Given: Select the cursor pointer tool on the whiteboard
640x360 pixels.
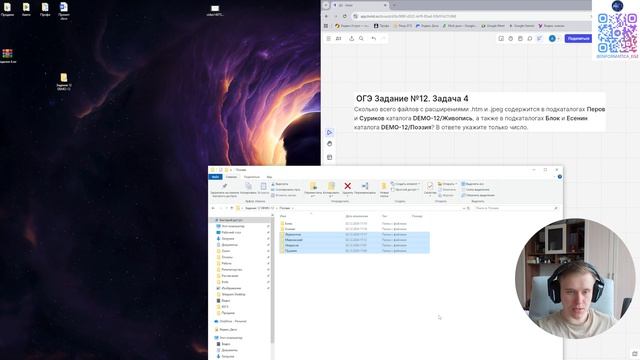Looking at the screenshot, I should coord(329,132).
